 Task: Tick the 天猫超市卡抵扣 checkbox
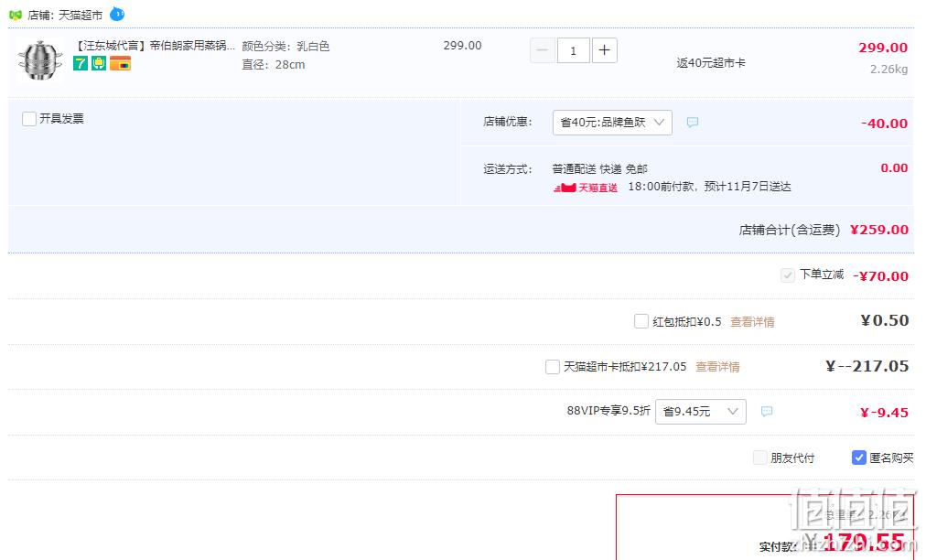tap(552, 367)
